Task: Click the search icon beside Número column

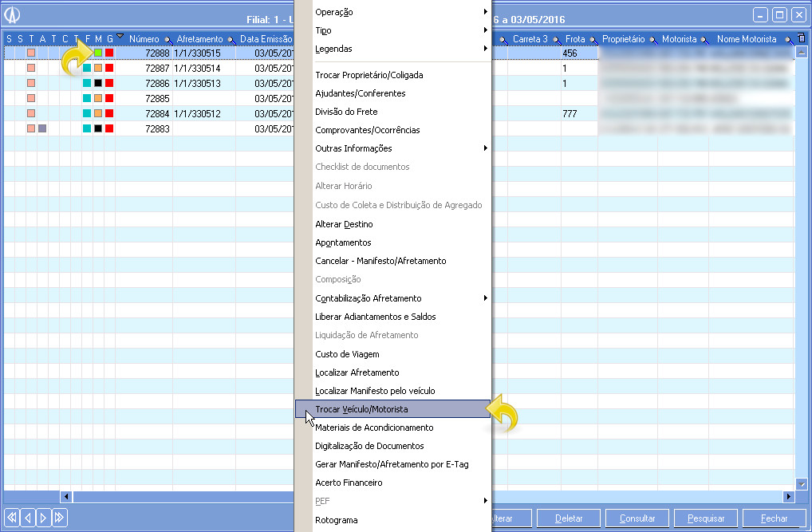Action: pos(168,40)
